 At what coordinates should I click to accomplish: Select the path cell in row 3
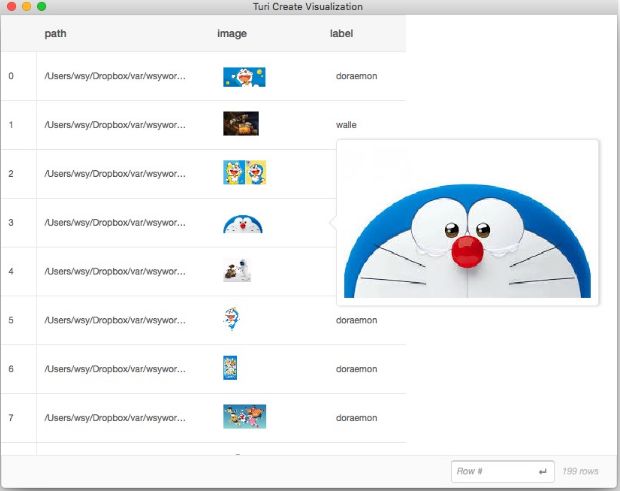point(115,223)
